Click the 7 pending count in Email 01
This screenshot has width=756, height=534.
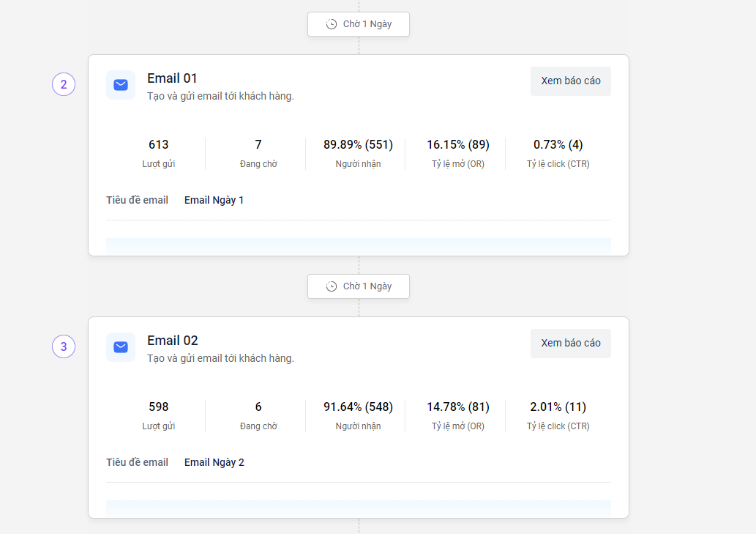pyautogui.click(x=258, y=145)
